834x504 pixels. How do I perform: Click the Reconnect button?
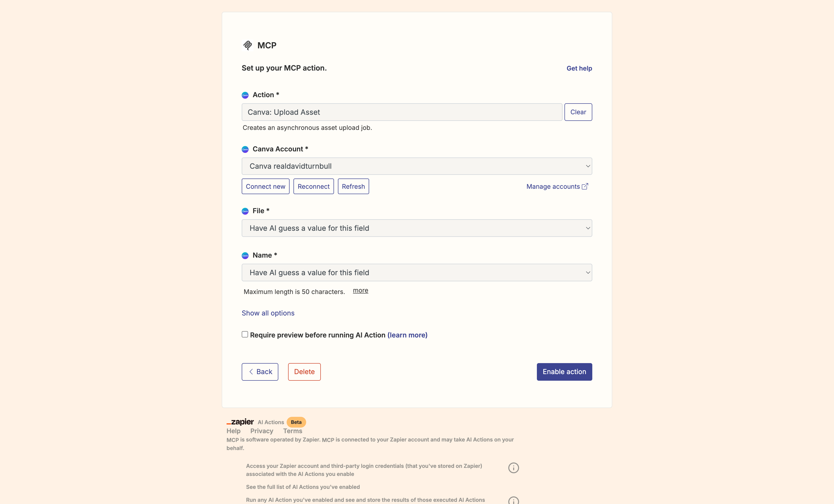(x=313, y=187)
